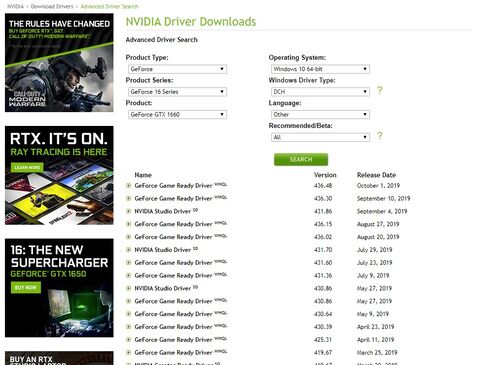Screen dimensions: 480x365
Task: Expand the Game Ready Driver 436.02 row
Action: pyautogui.click(x=128, y=237)
